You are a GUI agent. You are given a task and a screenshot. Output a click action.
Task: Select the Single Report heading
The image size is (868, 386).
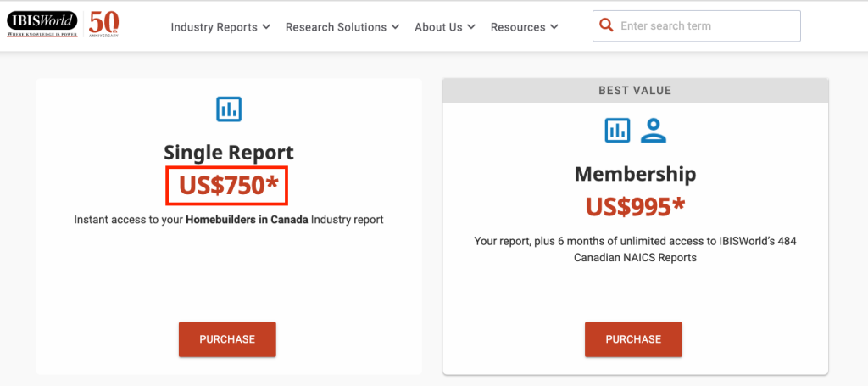(229, 153)
